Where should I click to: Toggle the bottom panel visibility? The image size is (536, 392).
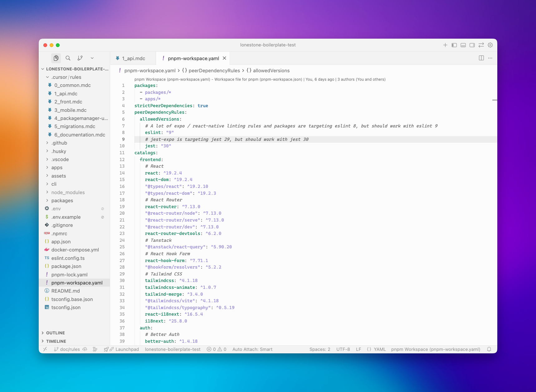[463, 45]
